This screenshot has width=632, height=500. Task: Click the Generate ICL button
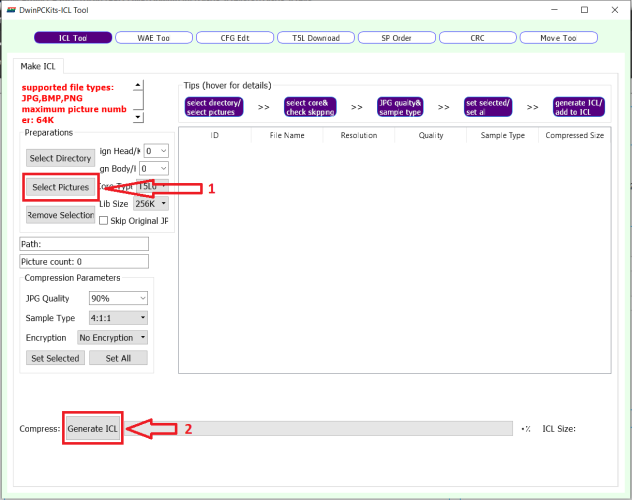(x=92, y=428)
